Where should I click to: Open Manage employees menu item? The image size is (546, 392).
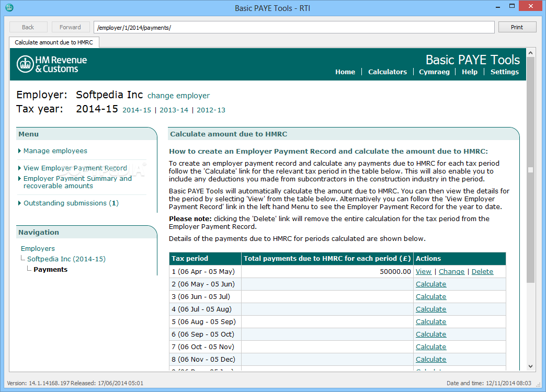pyautogui.click(x=55, y=151)
